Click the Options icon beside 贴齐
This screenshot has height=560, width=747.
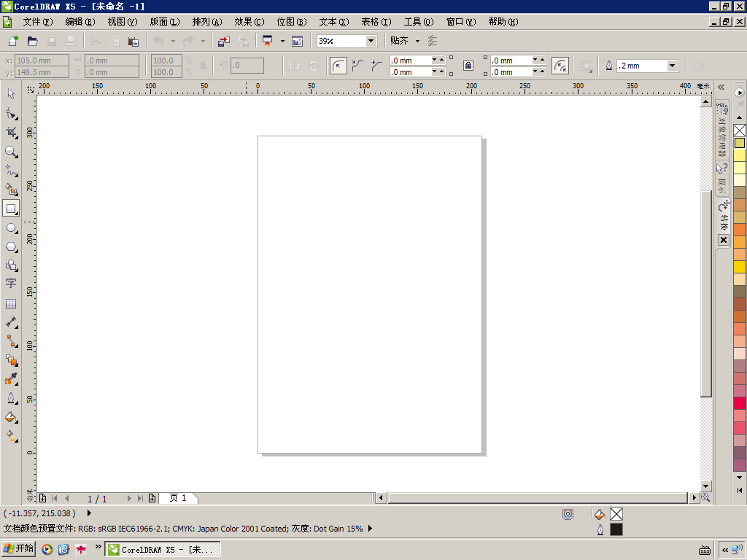[433, 41]
